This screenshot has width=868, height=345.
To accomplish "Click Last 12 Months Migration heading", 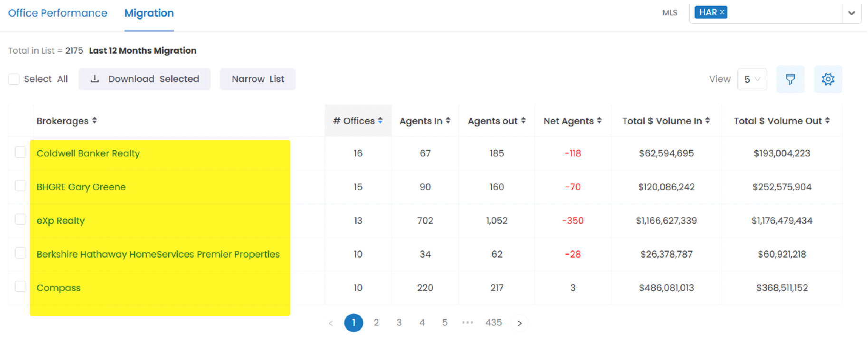I will (143, 51).
